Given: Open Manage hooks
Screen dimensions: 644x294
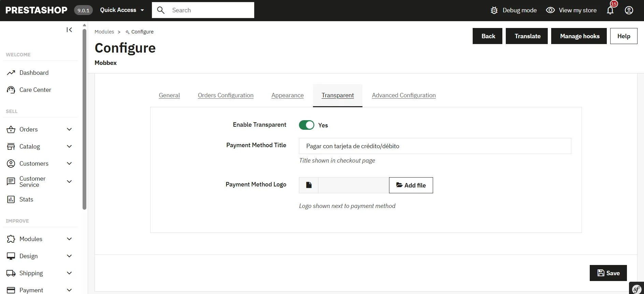Looking at the screenshot, I should 579,36.
